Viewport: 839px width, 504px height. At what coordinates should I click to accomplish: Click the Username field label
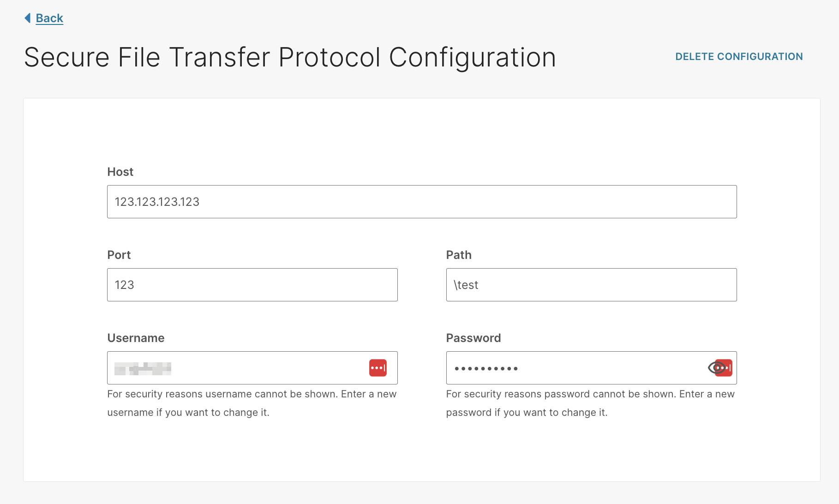point(136,338)
